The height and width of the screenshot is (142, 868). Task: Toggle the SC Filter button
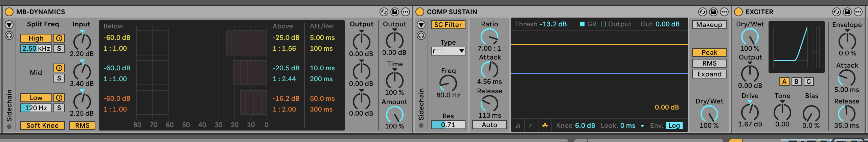448,25
